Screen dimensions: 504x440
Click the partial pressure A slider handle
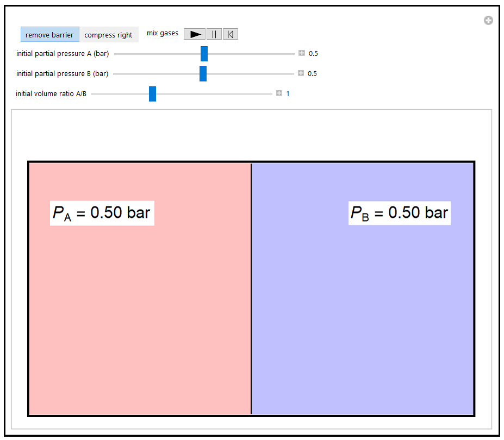tap(204, 54)
